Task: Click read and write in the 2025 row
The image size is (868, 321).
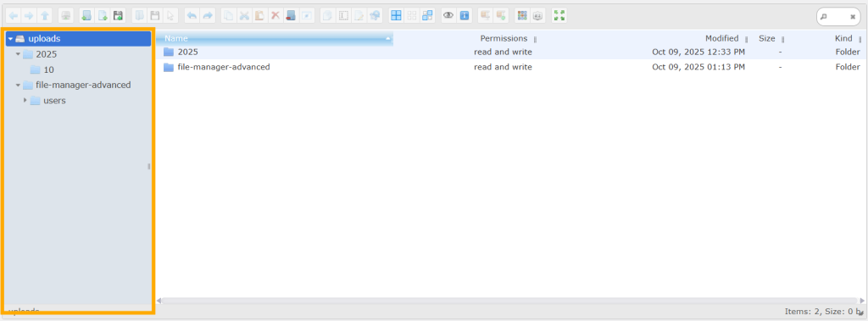Action: coord(503,52)
